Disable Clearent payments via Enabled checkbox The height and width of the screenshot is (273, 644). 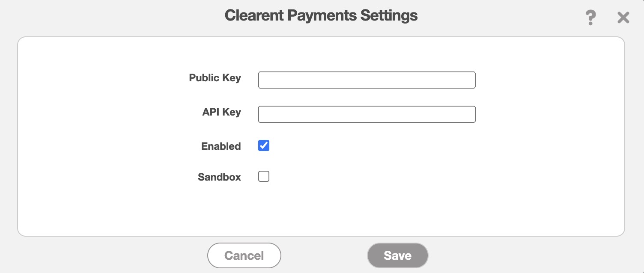pyautogui.click(x=264, y=146)
